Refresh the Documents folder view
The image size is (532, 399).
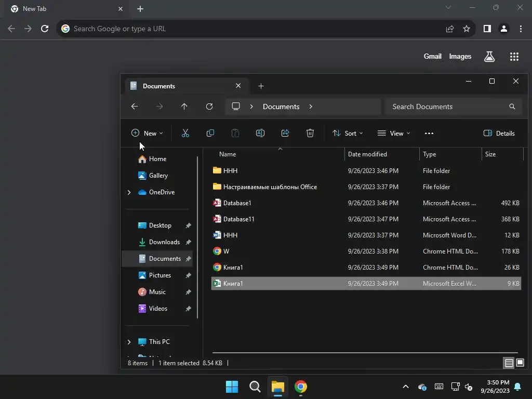[209, 107]
